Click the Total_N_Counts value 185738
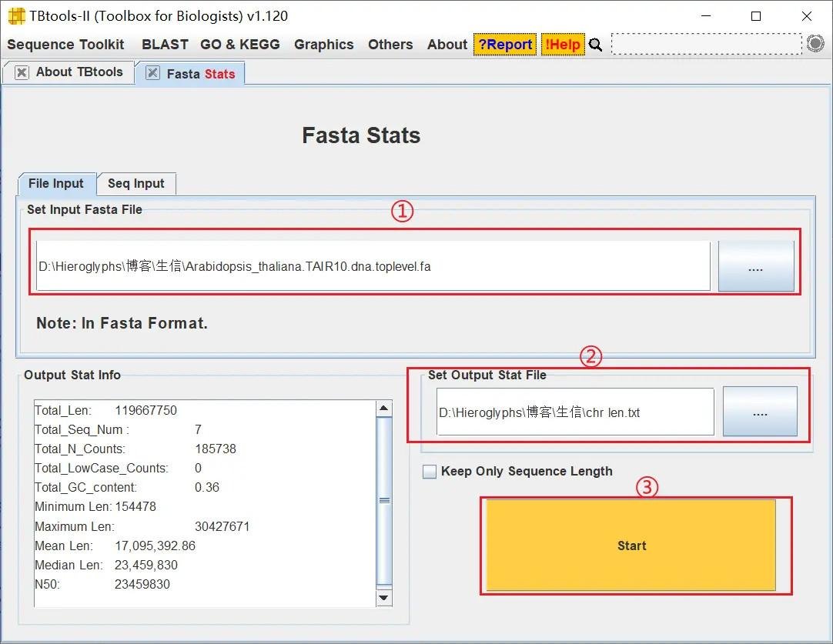Viewport: 833px width, 644px height. [215, 449]
